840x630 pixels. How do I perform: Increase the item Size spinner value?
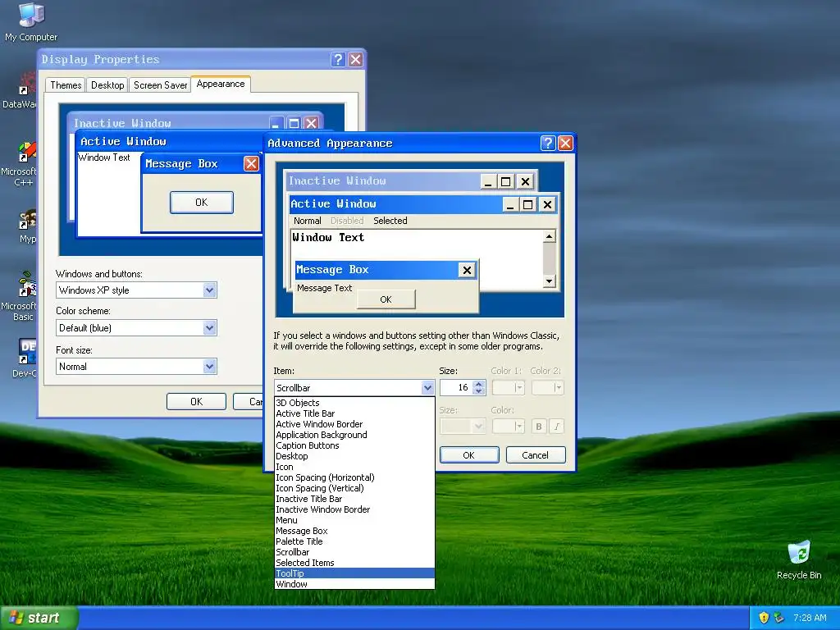[x=479, y=384]
